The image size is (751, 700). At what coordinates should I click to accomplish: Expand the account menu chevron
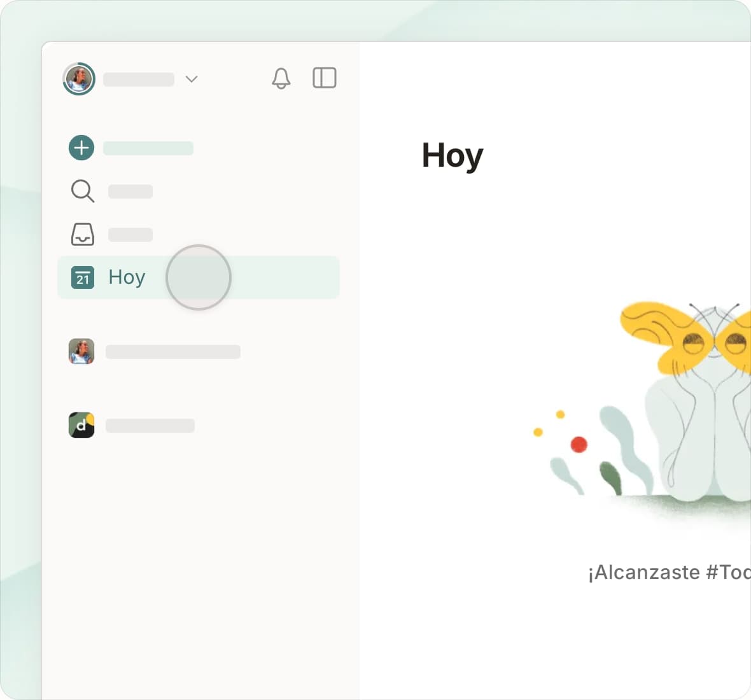[192, 79]
